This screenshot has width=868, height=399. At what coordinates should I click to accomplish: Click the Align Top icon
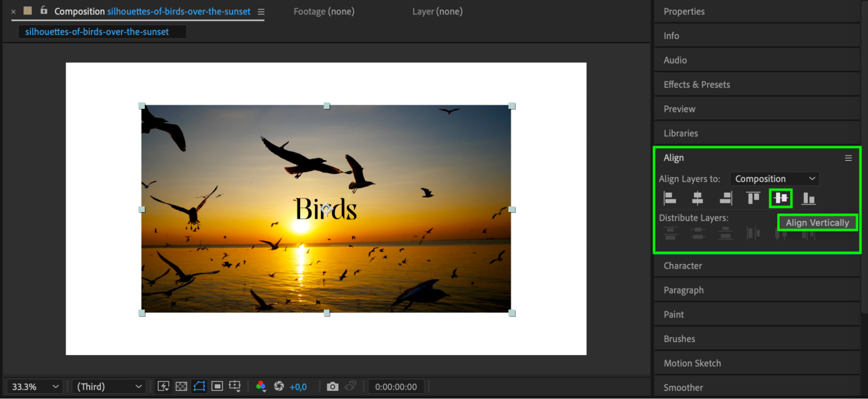point(753,198)
